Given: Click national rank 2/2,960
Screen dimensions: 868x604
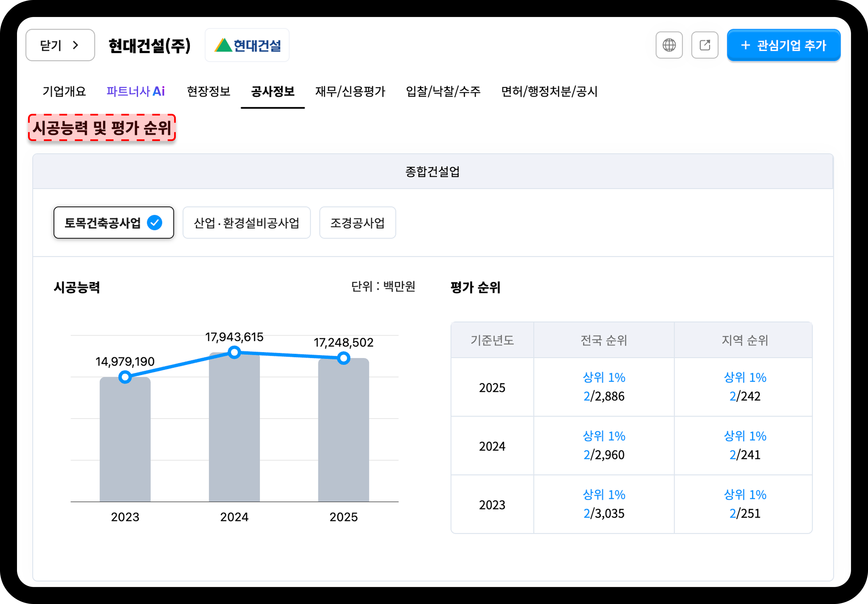Looking at the screenshot, I should coord(604,454).
